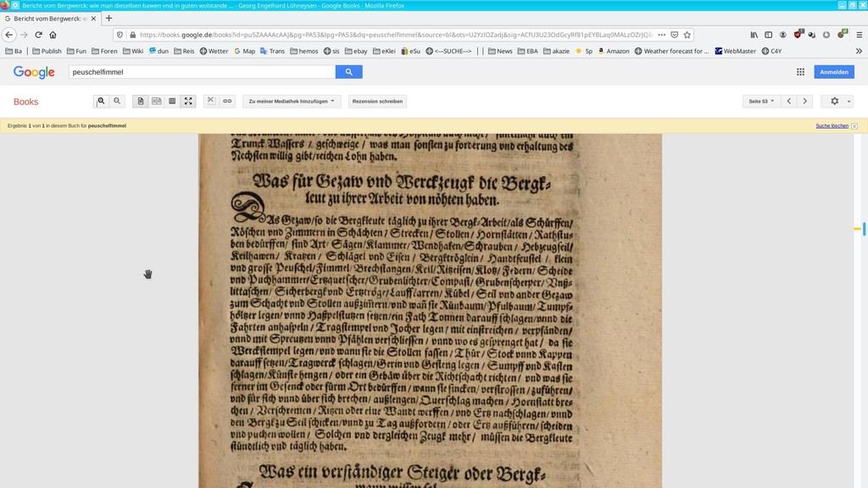Open the Google apps grid
868x488 pixels.
point(800,72)
